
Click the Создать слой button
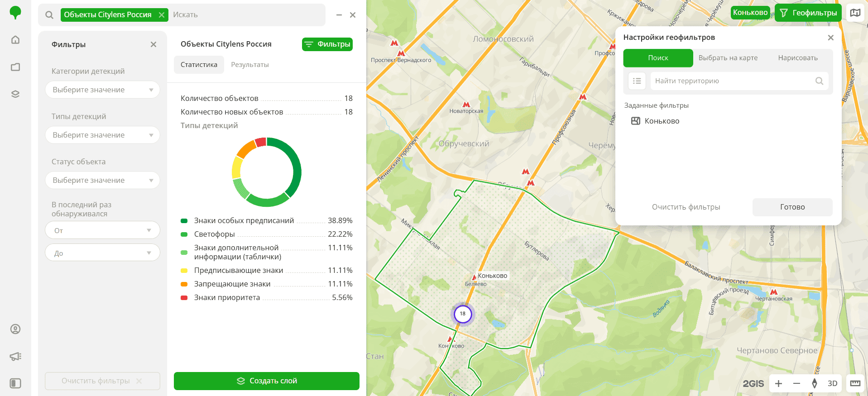pyautogui.click(x=266, y=381)
